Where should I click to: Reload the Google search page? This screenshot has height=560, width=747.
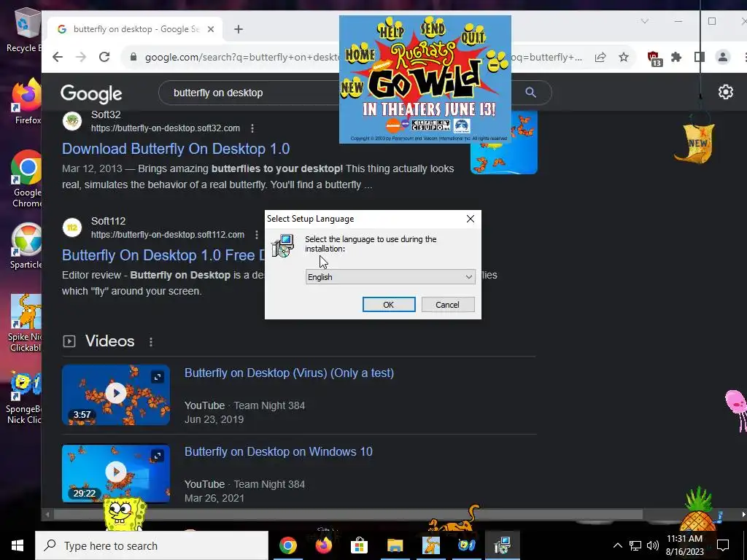tap(104, 57)
